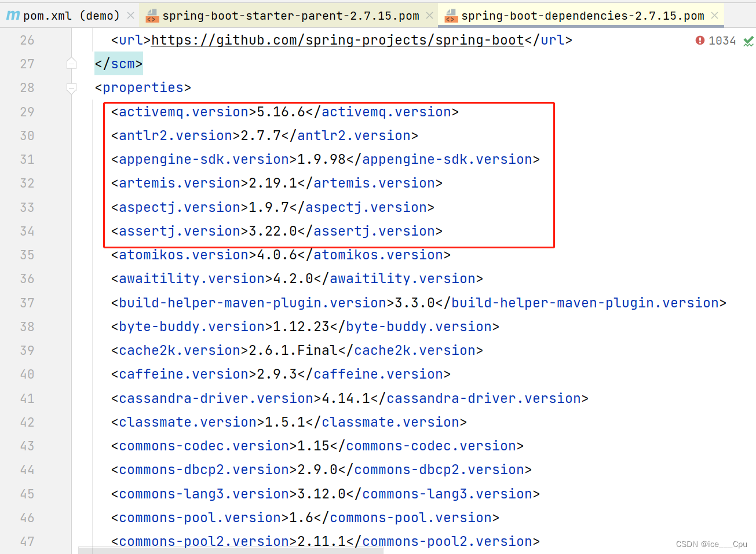The width and height of the screenshot is (756, 554).
Task: Click the green checkmark inspection icon
Action: pos(748,41)
